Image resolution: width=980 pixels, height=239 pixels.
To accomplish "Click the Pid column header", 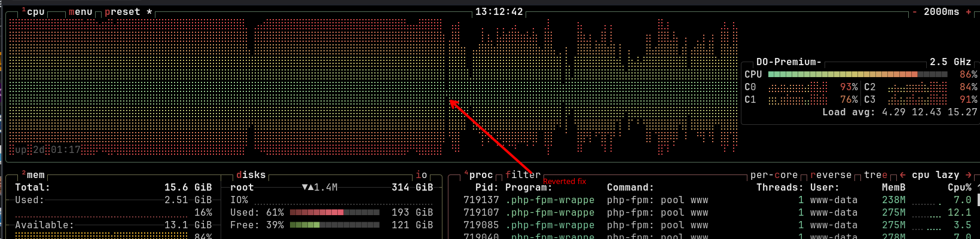I will (487, 188).
